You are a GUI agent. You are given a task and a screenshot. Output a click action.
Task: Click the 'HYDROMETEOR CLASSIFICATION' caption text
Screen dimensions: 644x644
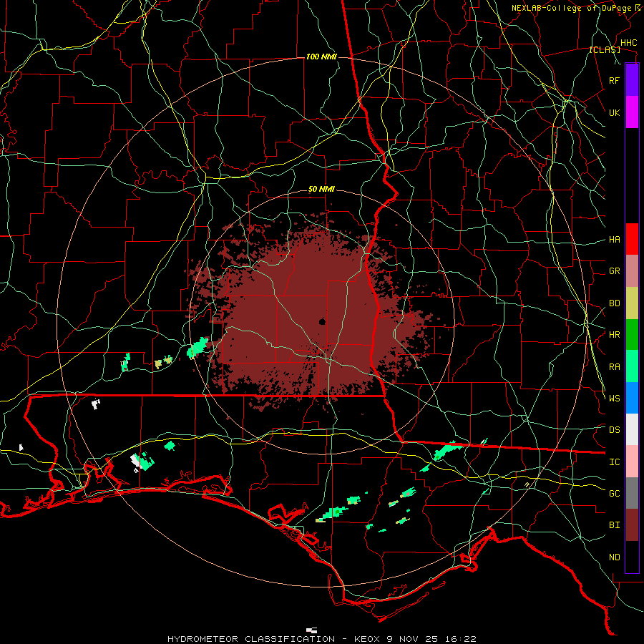coord(251,639)
